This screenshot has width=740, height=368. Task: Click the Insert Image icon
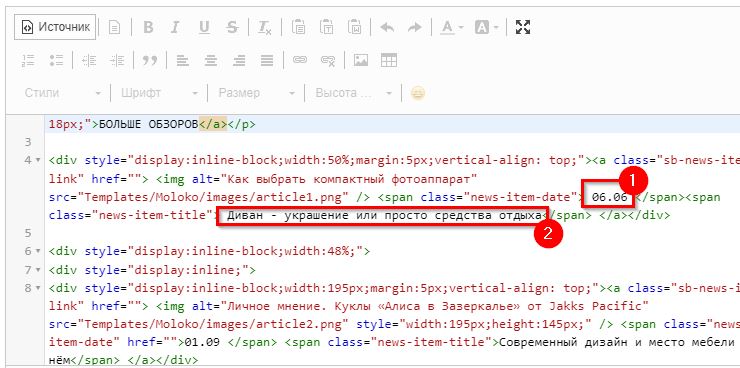pos(361,60)
